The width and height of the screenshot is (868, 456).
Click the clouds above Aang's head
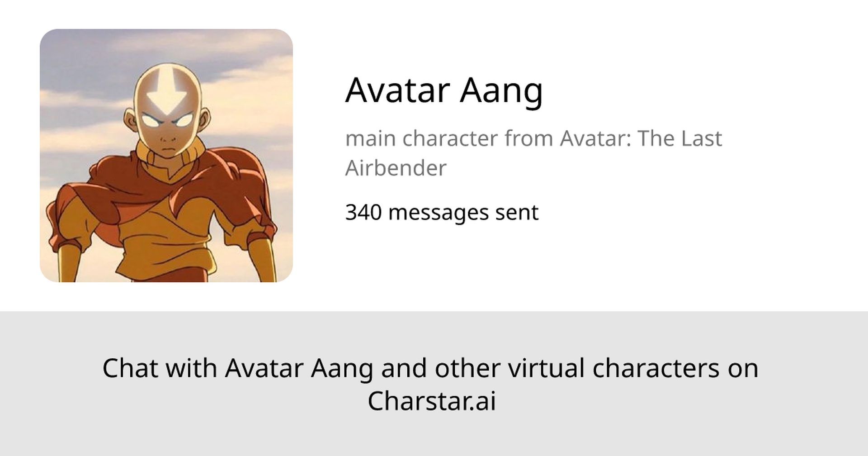[x=166, y=47]
